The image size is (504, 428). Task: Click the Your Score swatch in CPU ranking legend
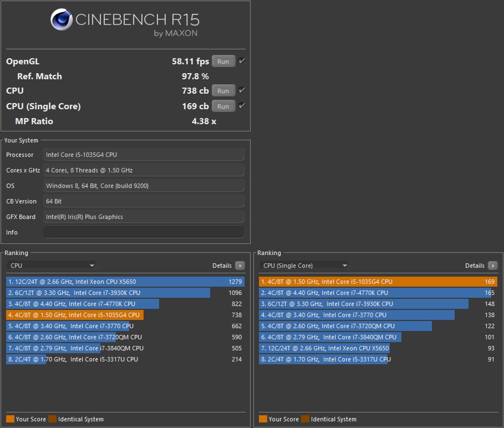pyautogui.click(x=10, y=419)
